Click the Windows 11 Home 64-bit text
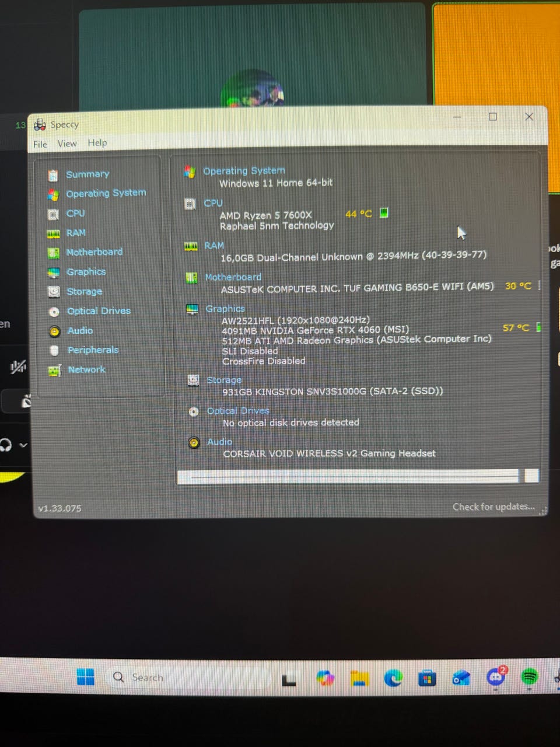Viewport: 560px width, 747px height. (276, 183)
